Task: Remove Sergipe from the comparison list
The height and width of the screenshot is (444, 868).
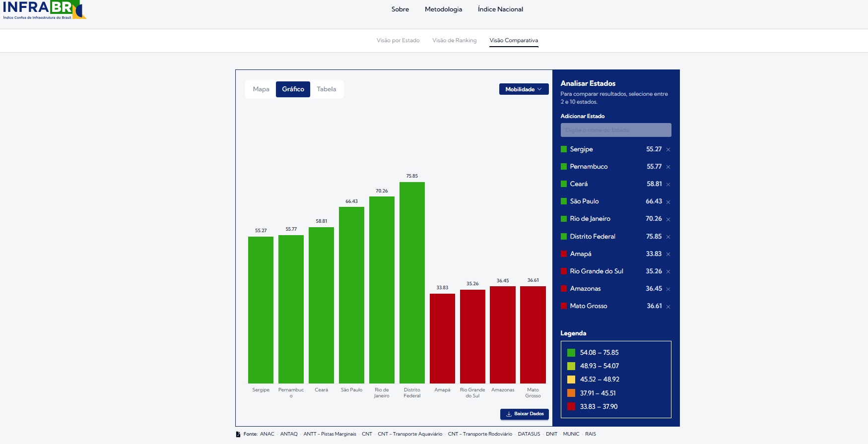Action: pyautogui.click(x=668, y=150)
